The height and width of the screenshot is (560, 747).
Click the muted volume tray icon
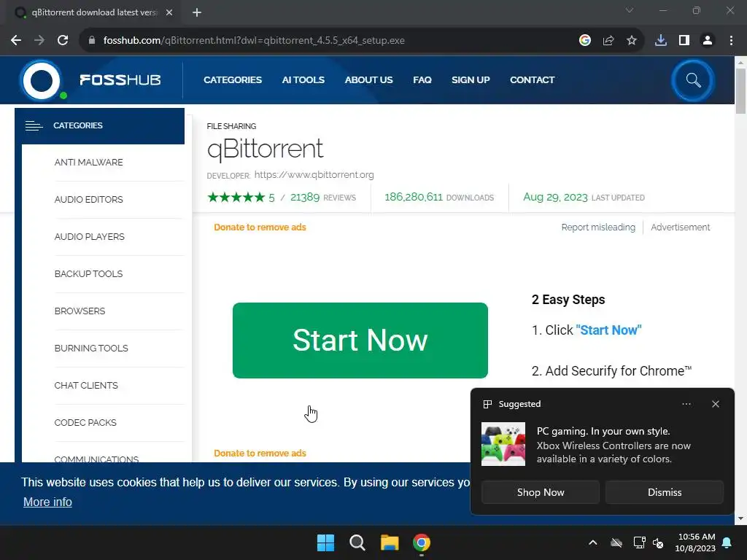pos(659,542)
